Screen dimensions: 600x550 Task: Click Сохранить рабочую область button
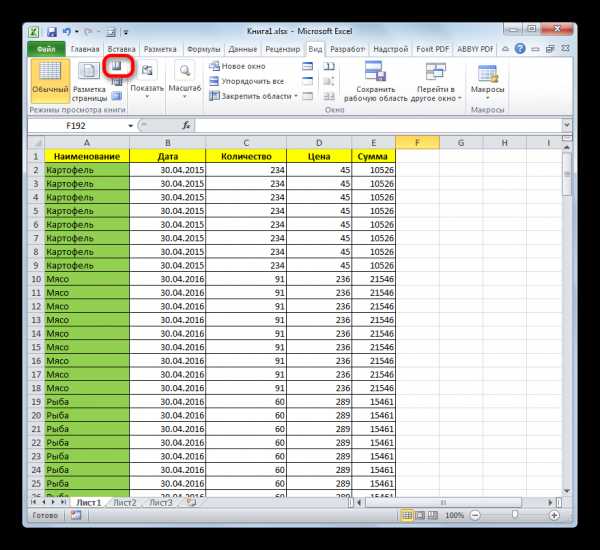click(375, 81)
